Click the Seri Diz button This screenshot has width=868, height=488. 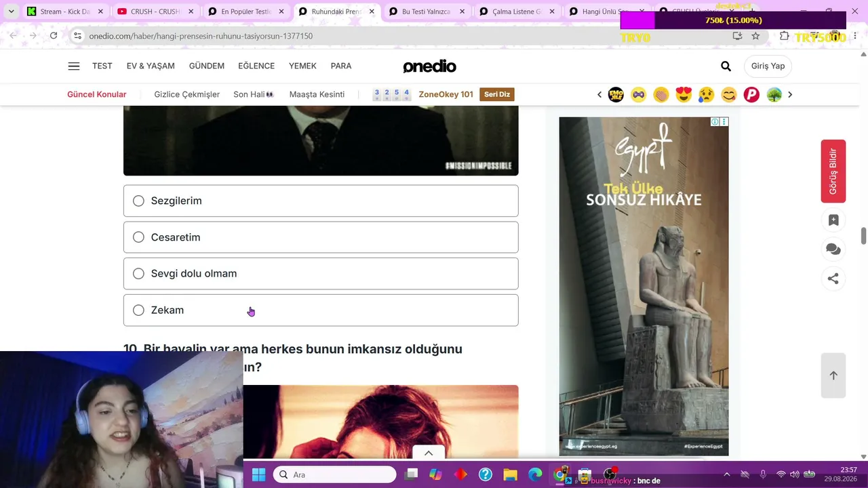click(497, 94)
